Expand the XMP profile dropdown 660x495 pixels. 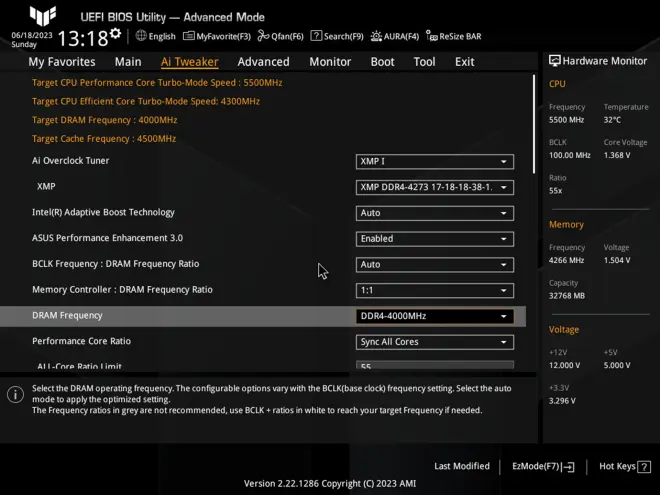435,187
